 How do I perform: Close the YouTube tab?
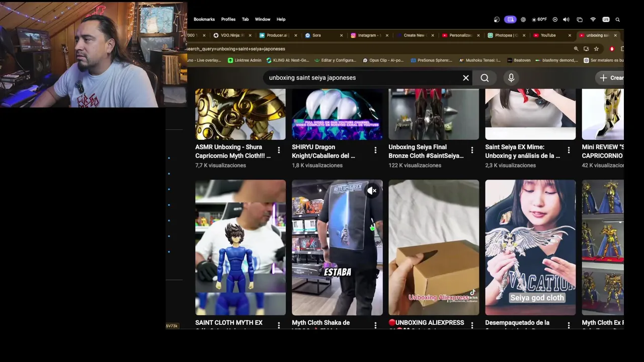click(x=570, y=35)
